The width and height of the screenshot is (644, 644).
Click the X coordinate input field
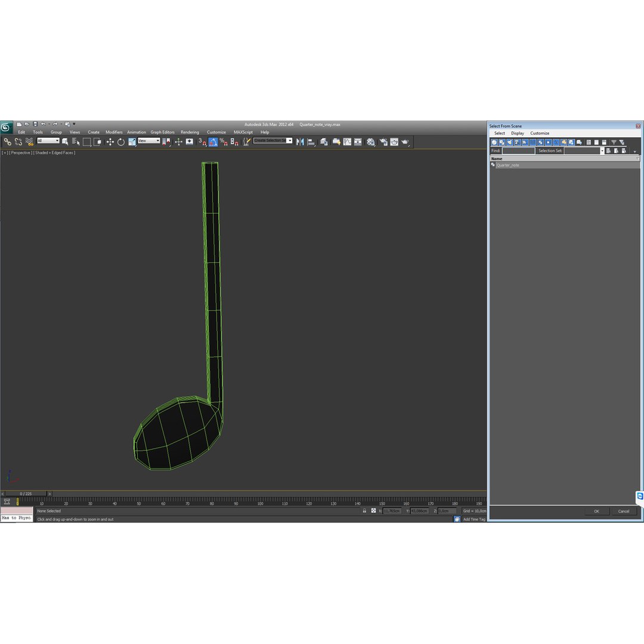coord(392,511)
